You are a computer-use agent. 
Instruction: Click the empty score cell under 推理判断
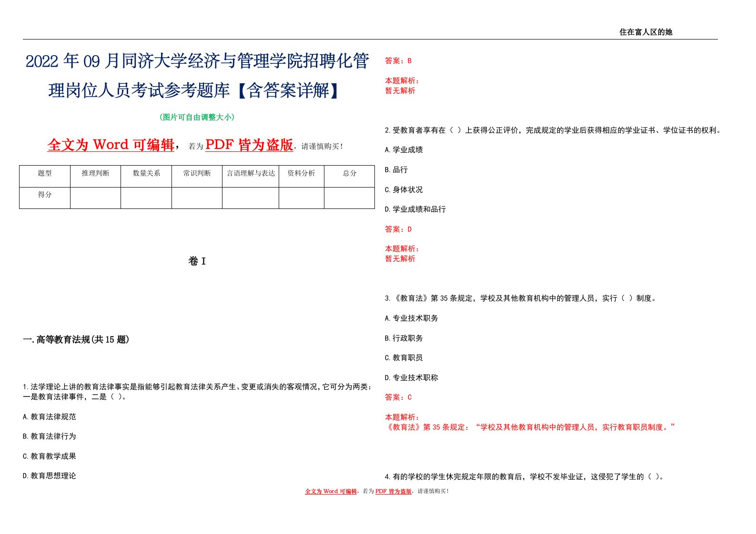click(x=95, y=198)
